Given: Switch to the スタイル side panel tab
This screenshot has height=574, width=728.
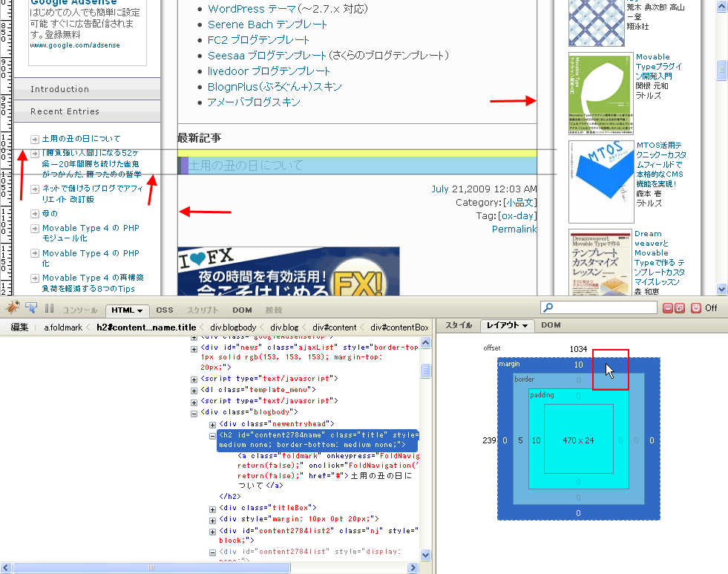Looking at the screenshot, I should [x=459, y=325].
